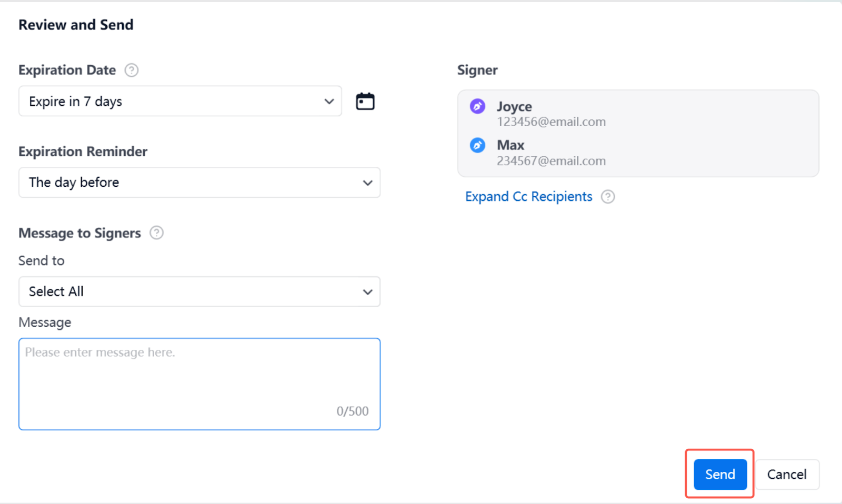
Task: Click the email 123456@email.com
Action: pyautogui.click(x=551, y=122)
